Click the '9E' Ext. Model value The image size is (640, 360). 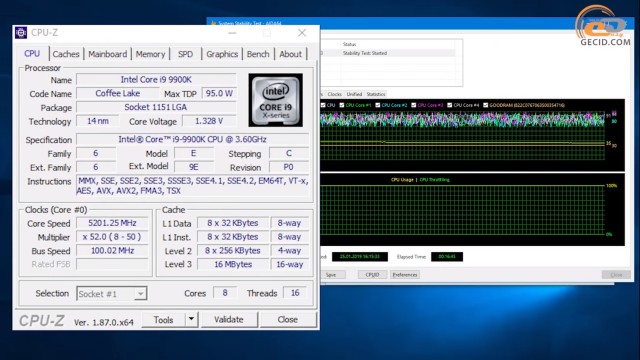(x=193, y=167)
